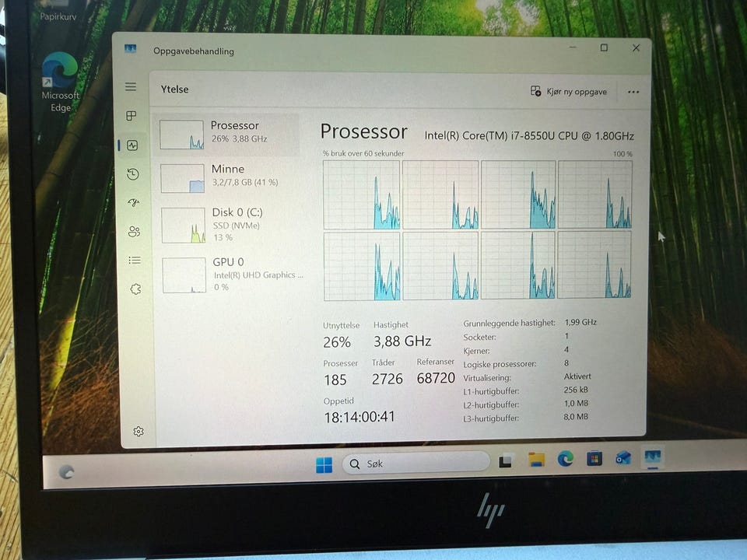This screenshot has width=747, height=560.
Task: Select Prosessor in the performance list
Action: point(226,135)
